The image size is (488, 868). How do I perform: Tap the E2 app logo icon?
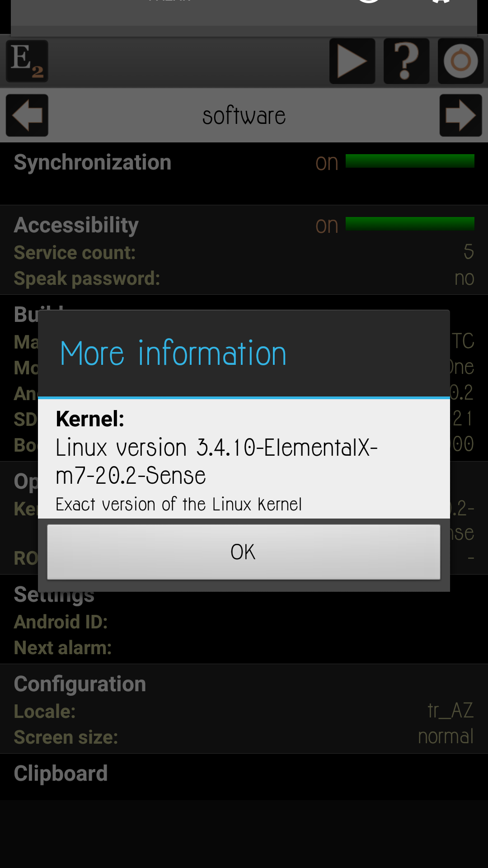point(27,61)
